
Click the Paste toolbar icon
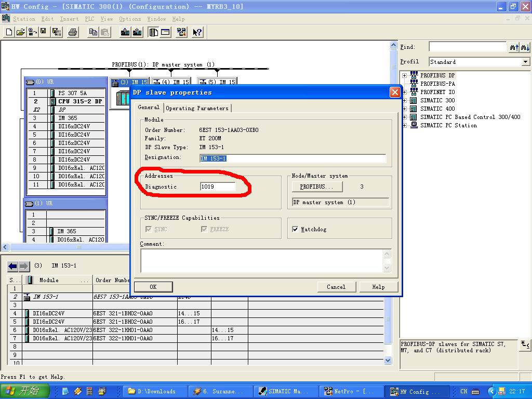(105, 32)
